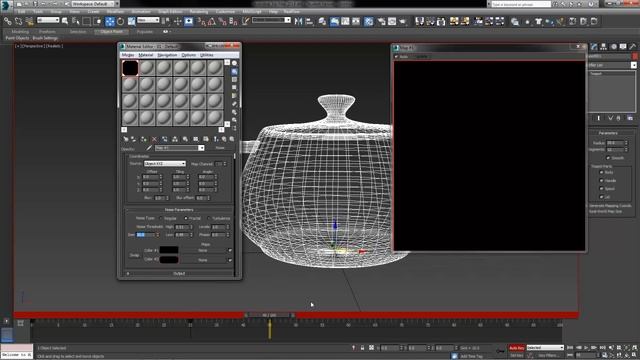This screenshot has height=360, width=640.
Task: Choose the Select Object arrow tool
Action: click(x=65, y=21)
